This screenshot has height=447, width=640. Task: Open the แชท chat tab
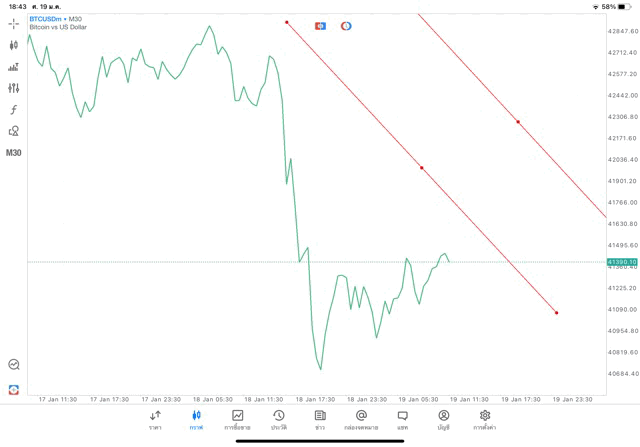(402, 420)
